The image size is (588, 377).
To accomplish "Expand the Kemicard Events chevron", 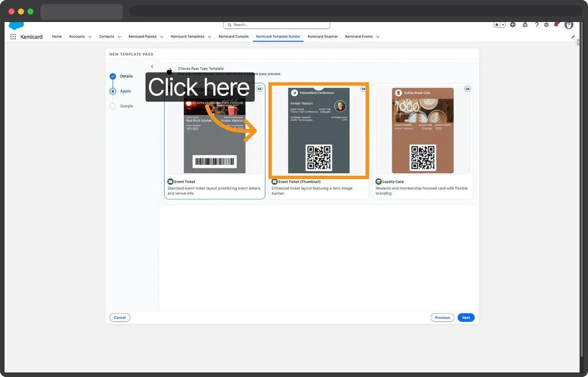I will click(x=378, y=37).
